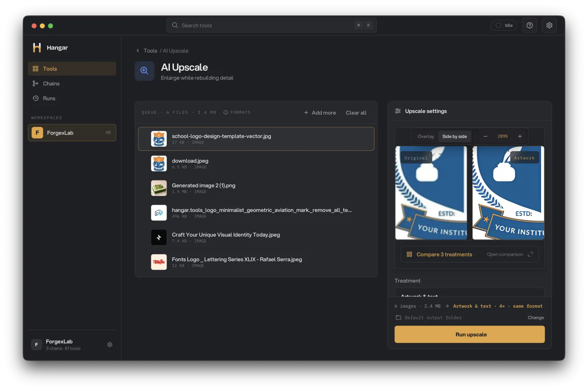Click the Tools breadcrumb link
The image size is (588, 391).
pos(150,51)
